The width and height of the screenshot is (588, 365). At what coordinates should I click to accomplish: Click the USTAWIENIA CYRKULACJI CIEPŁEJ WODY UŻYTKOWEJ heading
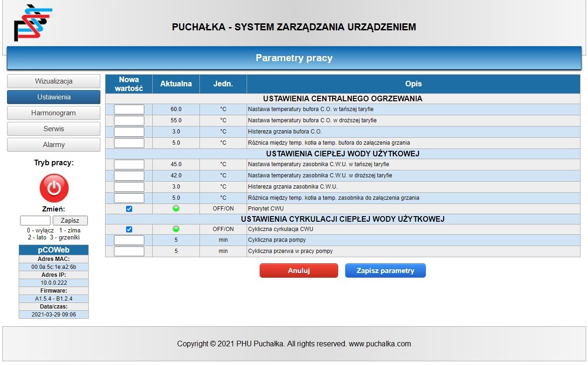point(343,219)
